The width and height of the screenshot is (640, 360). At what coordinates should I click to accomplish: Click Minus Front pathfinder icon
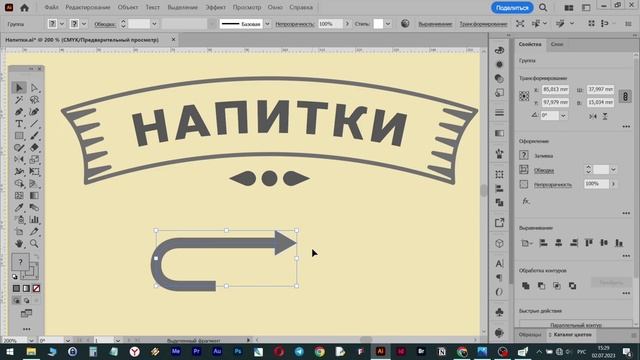click(x=541, y=286)
